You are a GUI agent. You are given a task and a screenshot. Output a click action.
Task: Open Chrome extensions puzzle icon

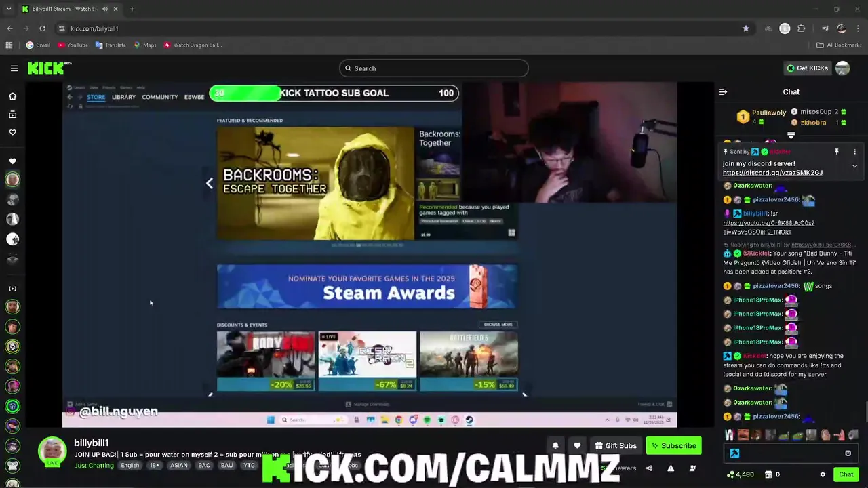pyautogui.click(x=802, y=28)
